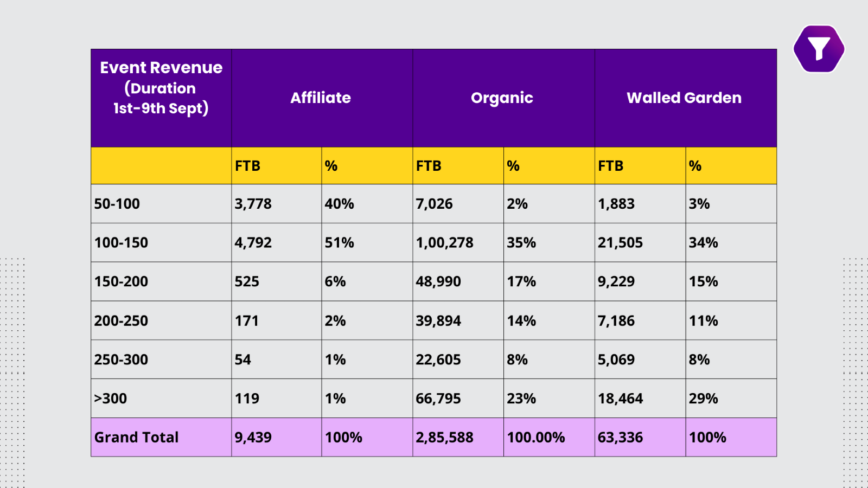Select the 150-200 row label
Screen dimensions: 868x488
(121, 282)
